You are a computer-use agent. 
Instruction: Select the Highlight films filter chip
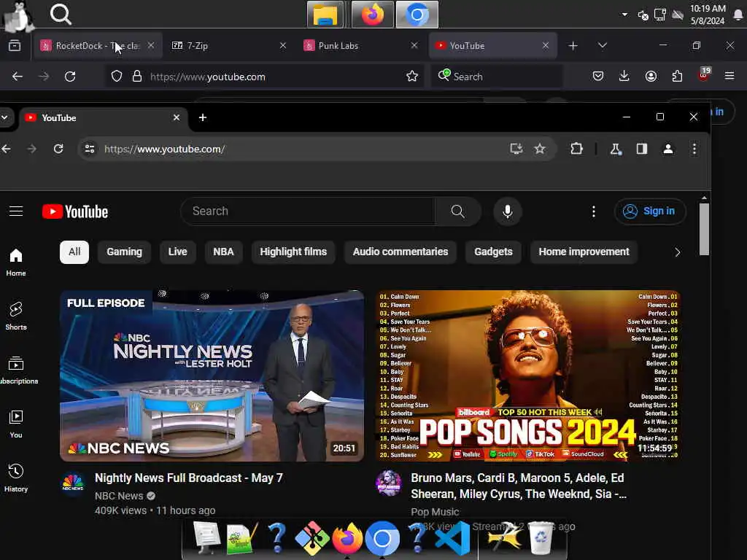(x=293, y=252)
